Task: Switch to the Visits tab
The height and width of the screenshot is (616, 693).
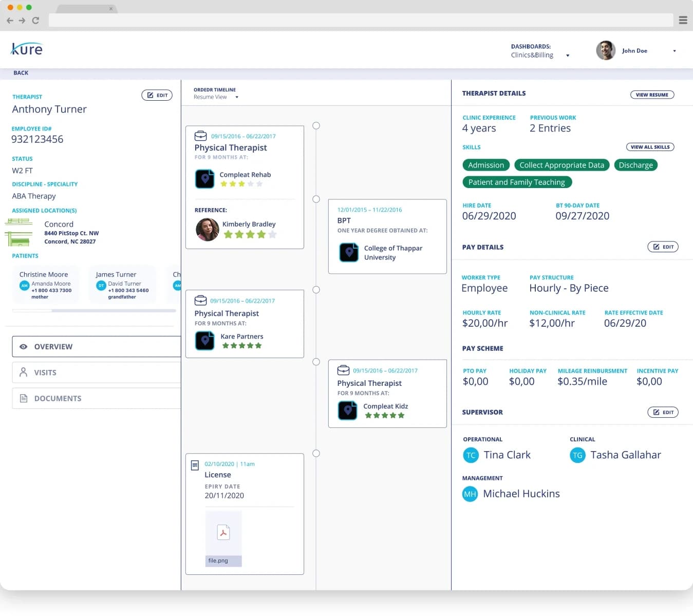Action: coord(97,372)
